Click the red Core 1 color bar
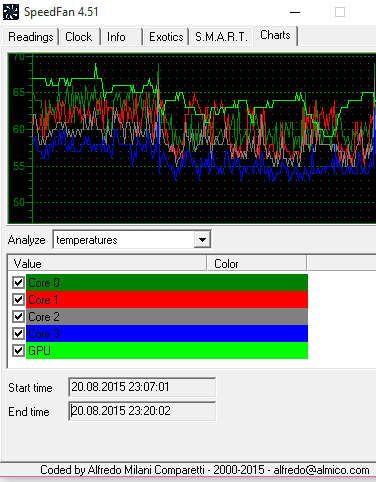 click(167, 300)
